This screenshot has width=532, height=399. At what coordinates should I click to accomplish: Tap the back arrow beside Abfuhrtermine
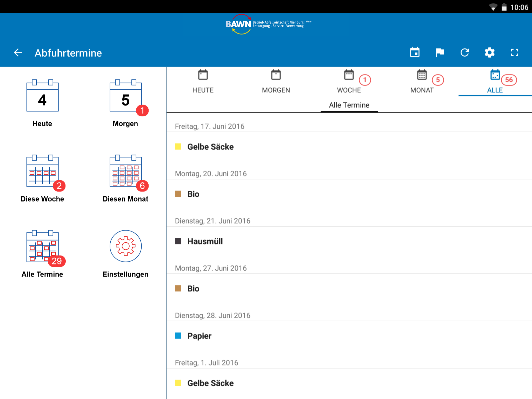click(x=18, y=53)
